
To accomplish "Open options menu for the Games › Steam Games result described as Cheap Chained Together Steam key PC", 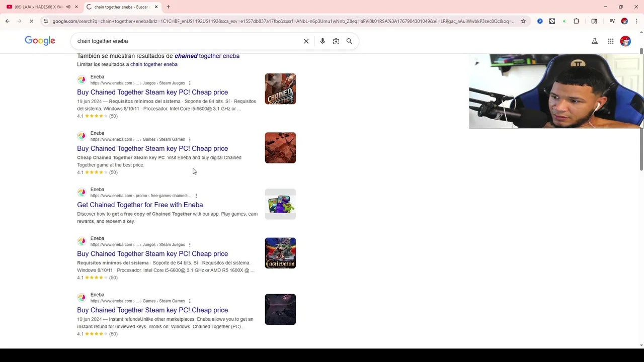I will click(190, 139).
